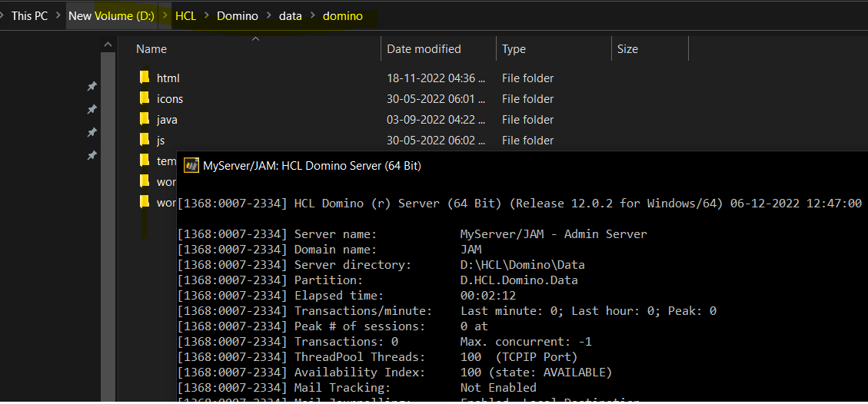868x404 pixels.
Task: Click the HCL Domino Server console window icon
Action: [x=191, y=165]
